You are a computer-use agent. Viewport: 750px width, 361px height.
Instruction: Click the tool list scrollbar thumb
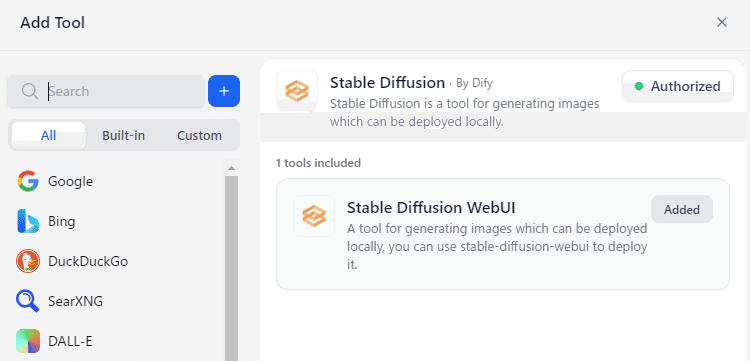(x=232, y=268)
